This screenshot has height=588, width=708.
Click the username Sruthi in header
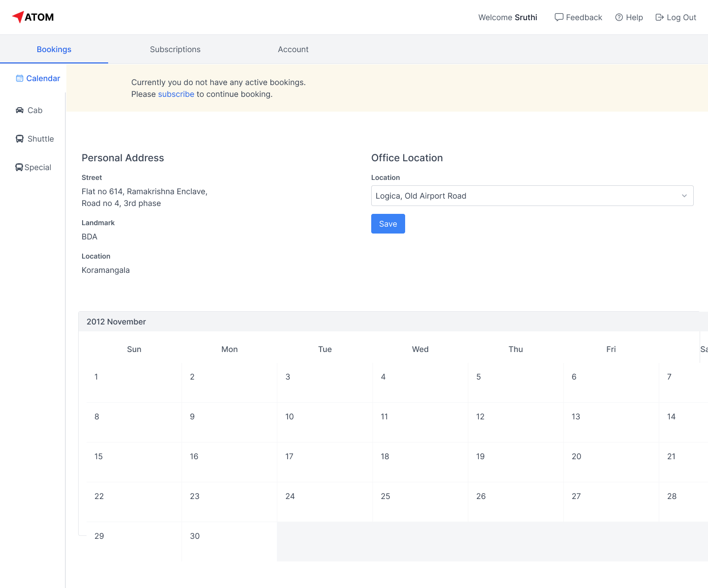tap(526, 17)
